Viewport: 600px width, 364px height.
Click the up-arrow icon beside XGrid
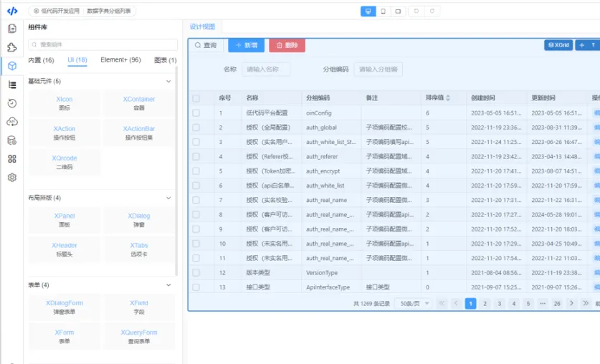pos(594,45)
